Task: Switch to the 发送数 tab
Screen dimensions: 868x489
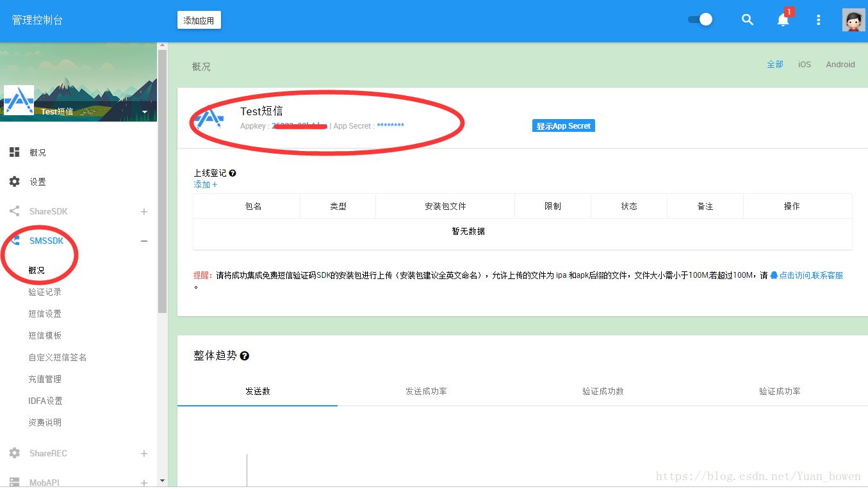Action: click(x=258, y=391)
